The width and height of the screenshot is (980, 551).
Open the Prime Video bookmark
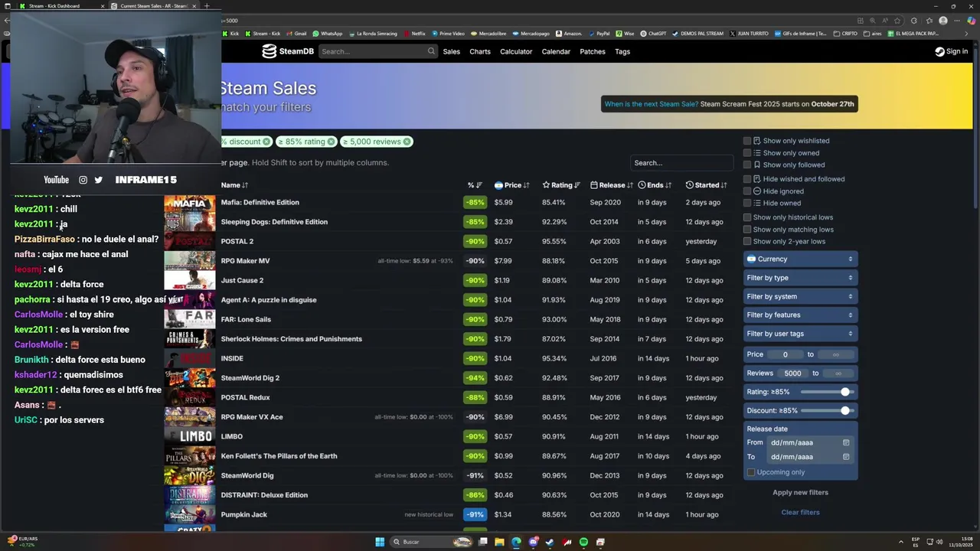[x=448, y=34]
